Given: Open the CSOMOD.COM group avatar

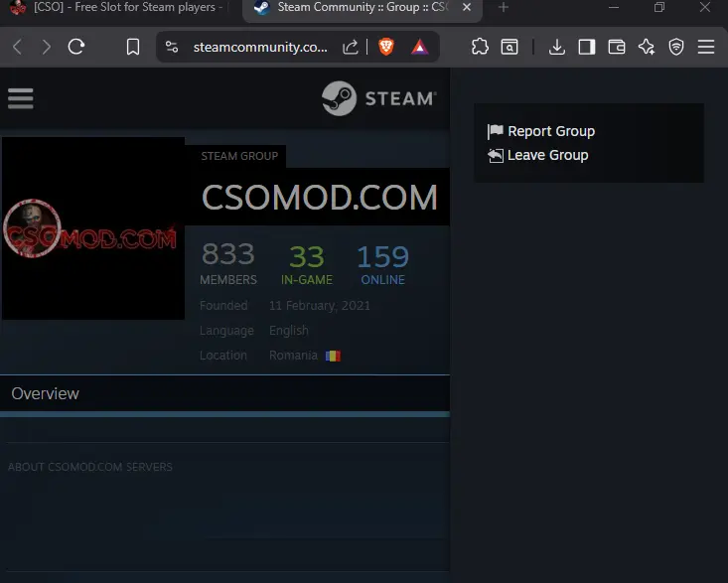Looking at the screenshot, I should [93, 227].
